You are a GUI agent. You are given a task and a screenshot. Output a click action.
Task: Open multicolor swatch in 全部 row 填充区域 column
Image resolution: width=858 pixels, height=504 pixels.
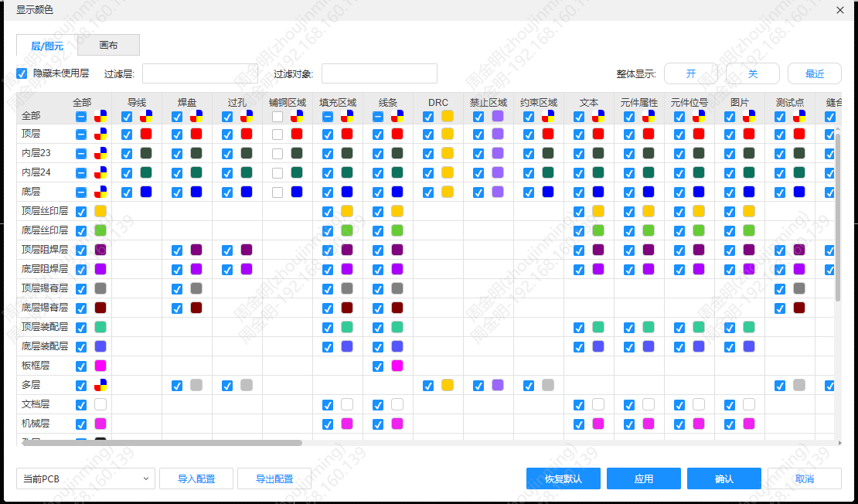tap(347, 116)
